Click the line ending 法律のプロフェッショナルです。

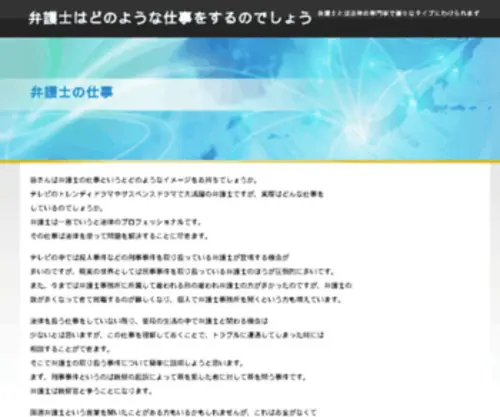[116, 222]
